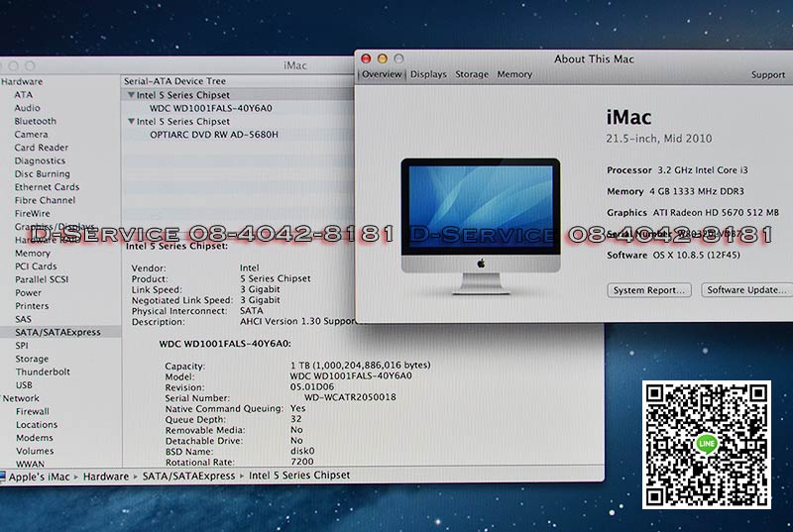Viewport: 793px width, 532px height.
Task: Select ATA in Hardware sidebar
Action: (x=23, y=94)
